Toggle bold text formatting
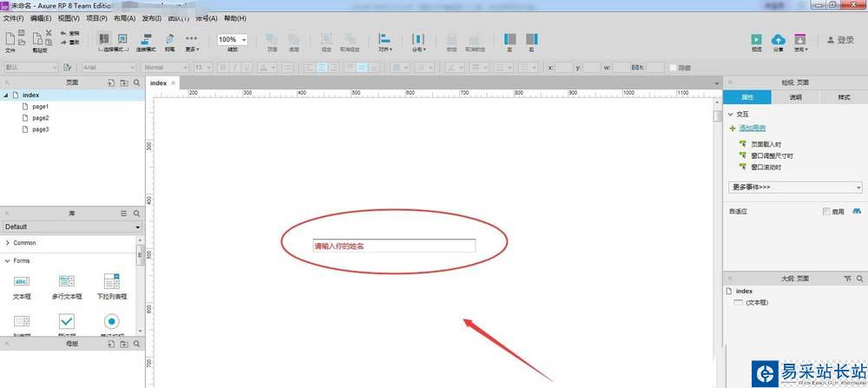Image resolution: width=868 pixels, height=388 pixels. point(223,67)
